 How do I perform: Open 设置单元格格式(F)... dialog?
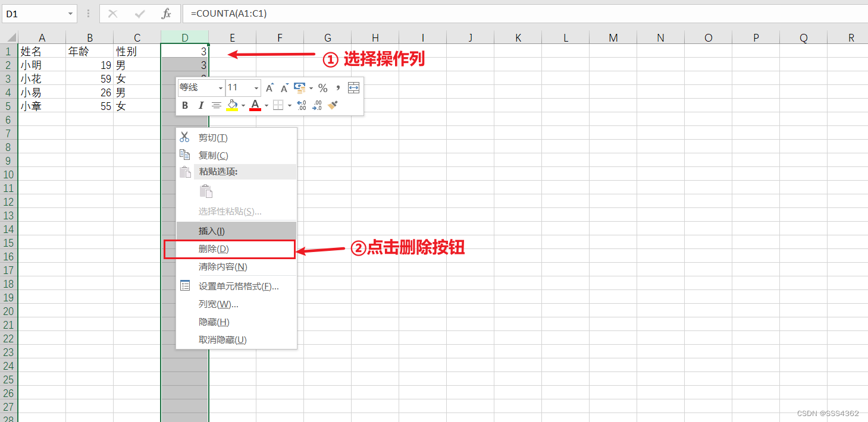click(x=236, y=286)
